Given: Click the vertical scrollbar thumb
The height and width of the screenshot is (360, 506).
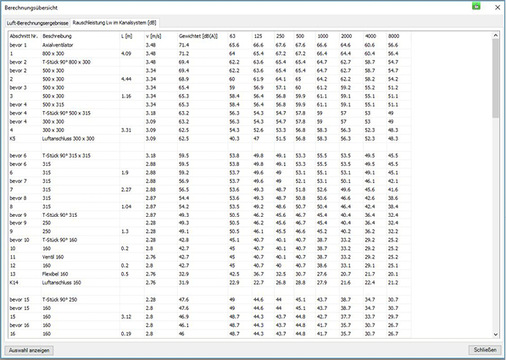Looking at the screenshot, I should click(495, 78).
